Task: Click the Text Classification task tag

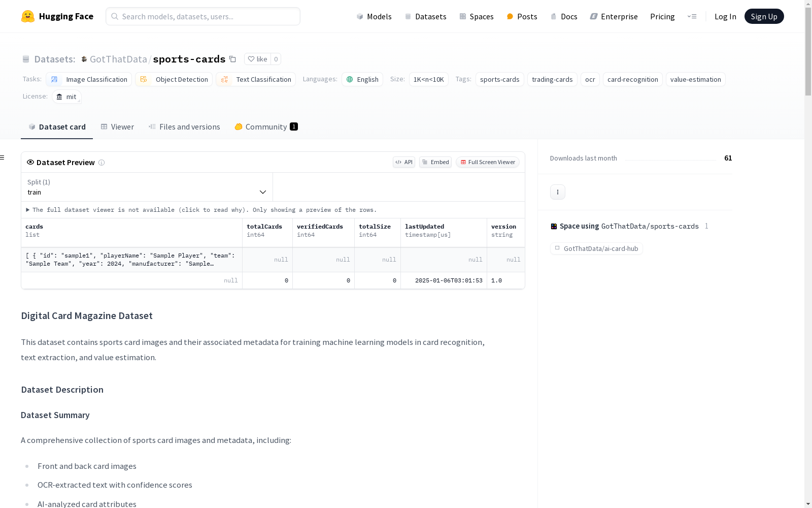Action: (256, 79)
